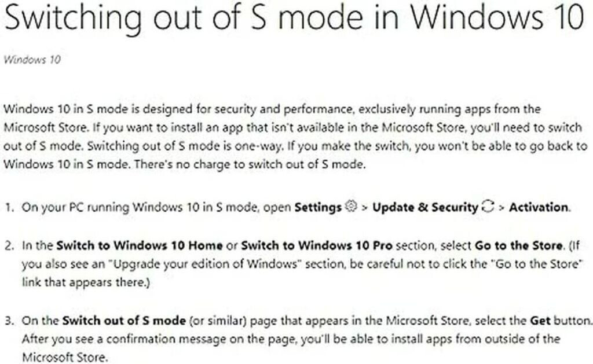Click the bold 'Go to the Store' text
The height and width of the screenshot is (364, 593).
pyautogui.click(x=518, y=245)
